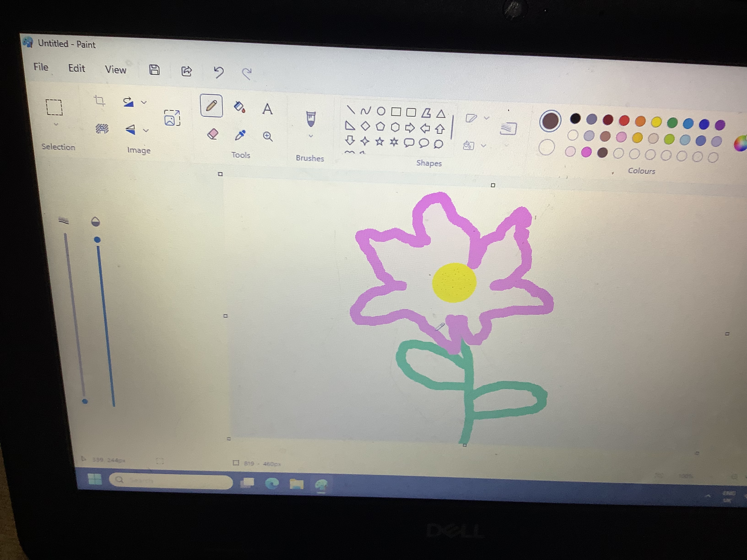
Task: Expand the Rotate options chevron
Action: (x=144, y=102)
